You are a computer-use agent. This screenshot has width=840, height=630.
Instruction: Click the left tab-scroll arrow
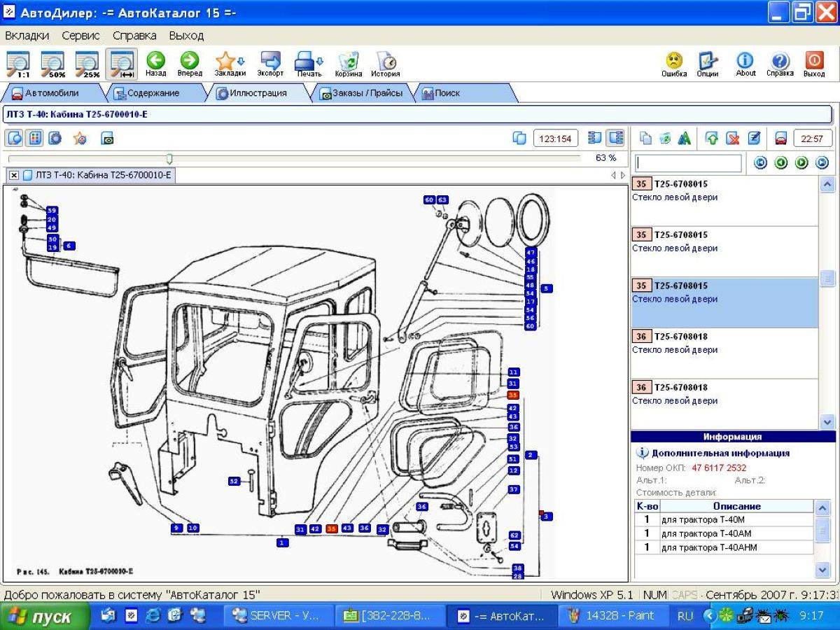613,175
